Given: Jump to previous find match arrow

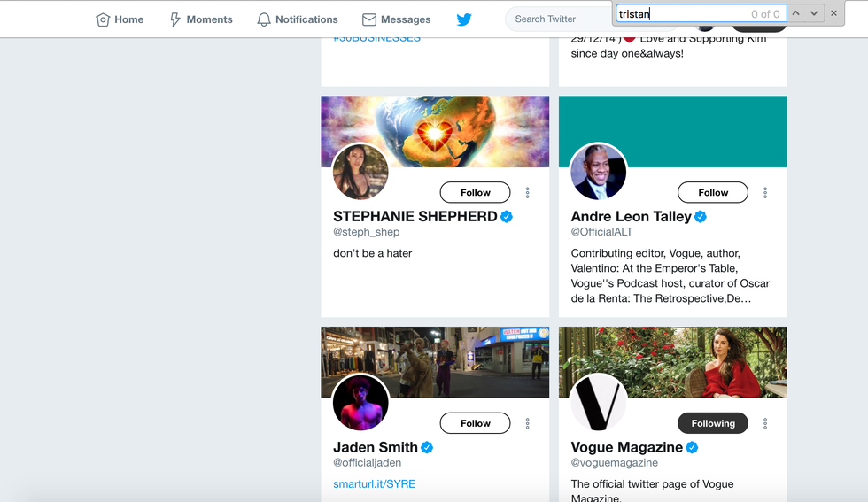Looking at the screenshot, I should pyautogui.click(x=796, y=13).
